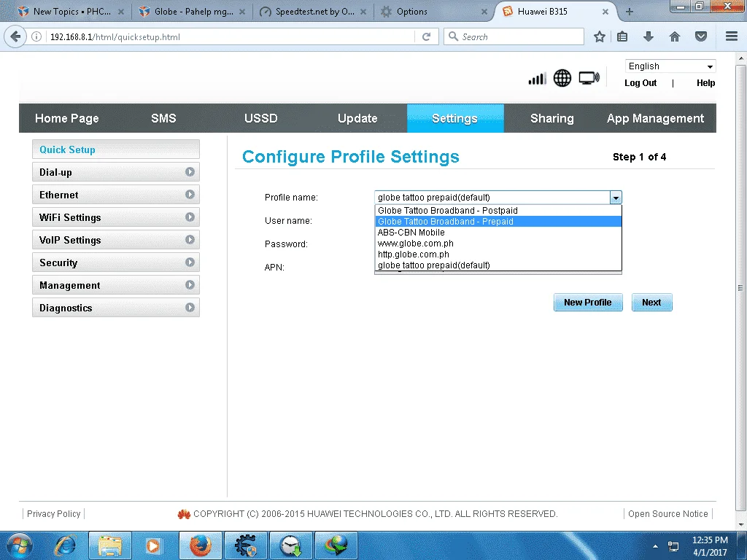
Task: Reload the page with the refresh icon
Action: [x=426, y=36]
